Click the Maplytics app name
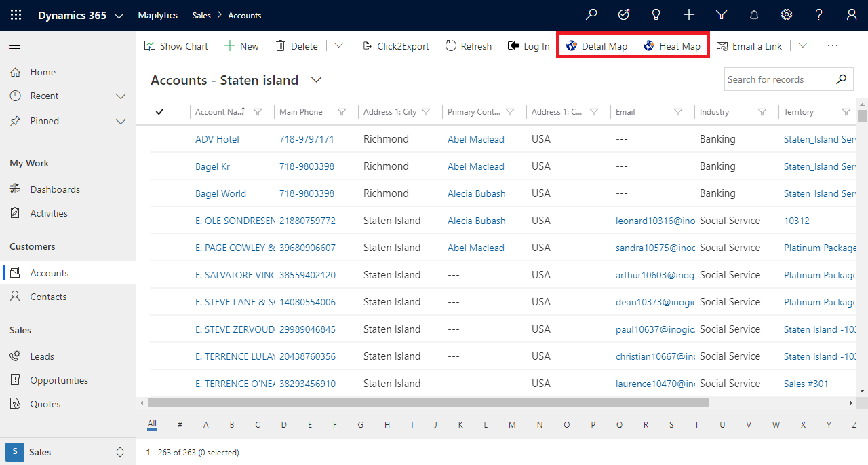This screenshot has height=465, width=868. tap(157, 15)
